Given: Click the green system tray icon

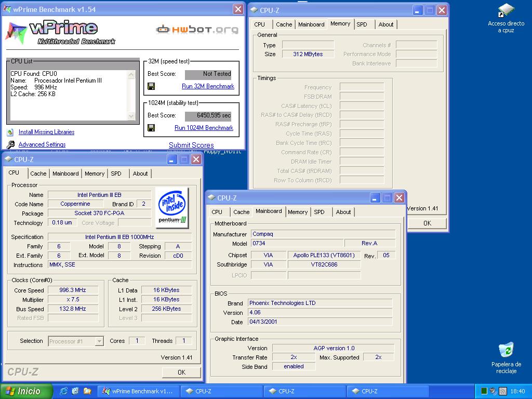Looking at the screenshot, I should [484, 391].
